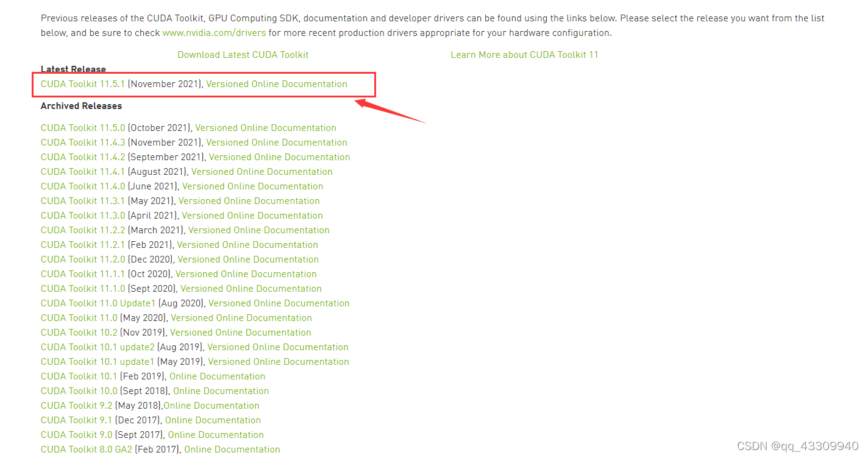Select CUDA Toolkit 11.4.1 link
Viewport: 868px width, 458px height.
pos(82,172)
